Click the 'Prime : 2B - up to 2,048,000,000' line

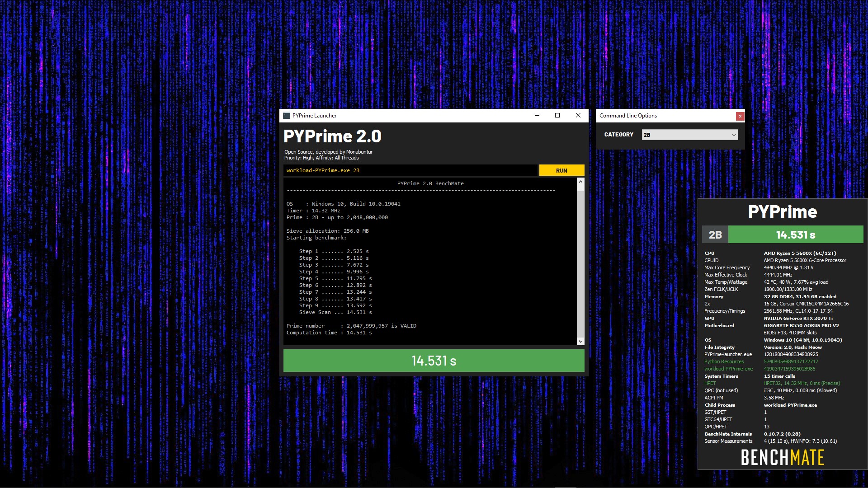tap(337, 217)
